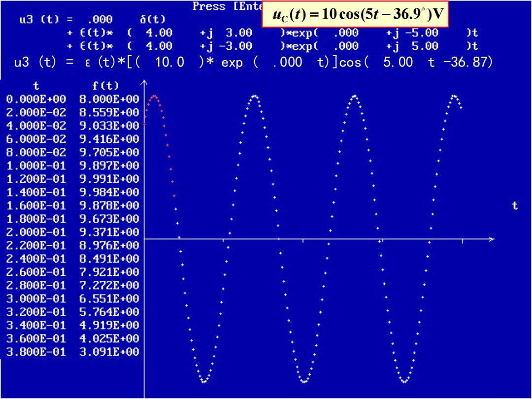Select the f(t) value 9.416E+00
Screen dimensions: 532x399
pyautogui.click(x=109, y=139)
